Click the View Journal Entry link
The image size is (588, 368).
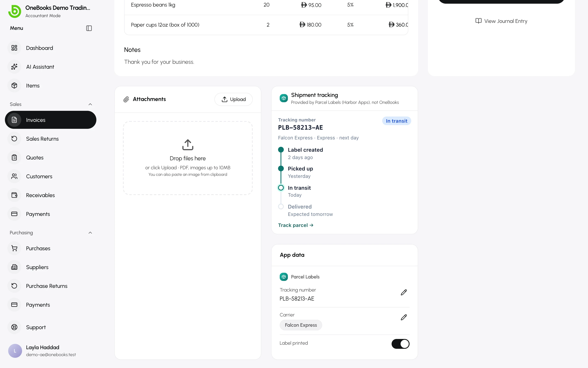tap(501, 21)
